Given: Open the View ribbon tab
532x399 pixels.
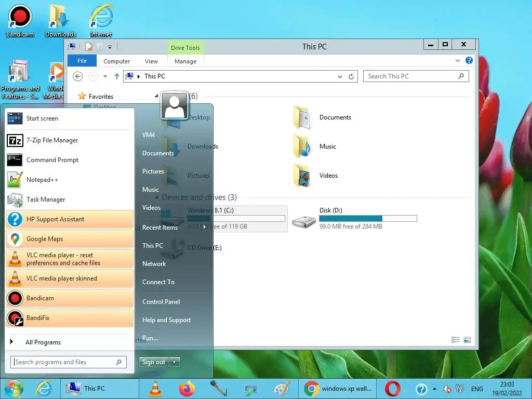Looking at the screenshot, I should click(x=151, y=61).
